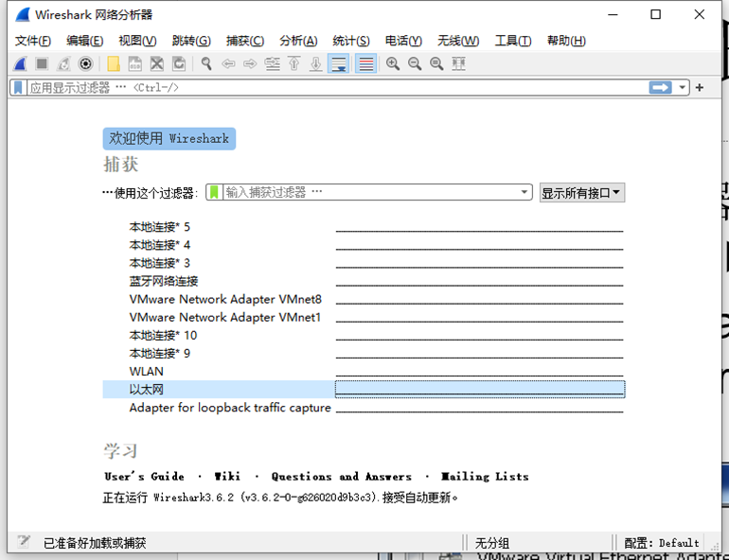Image resolution: width=729 pixels, height=560 pixels.
Task: Select the 本地连接* 10 interface
Action: click(x=364, y=335)
